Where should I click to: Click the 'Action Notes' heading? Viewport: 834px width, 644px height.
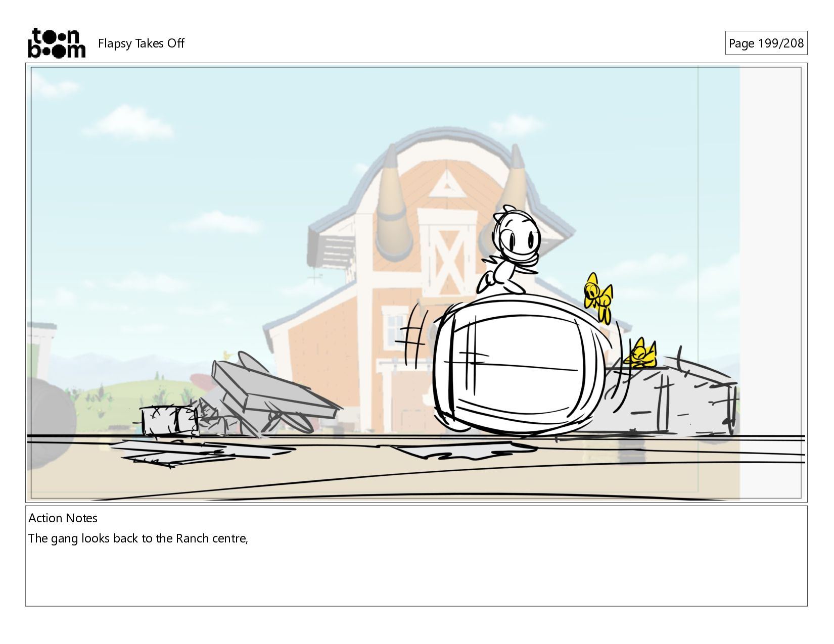click(x=63, y=518)
